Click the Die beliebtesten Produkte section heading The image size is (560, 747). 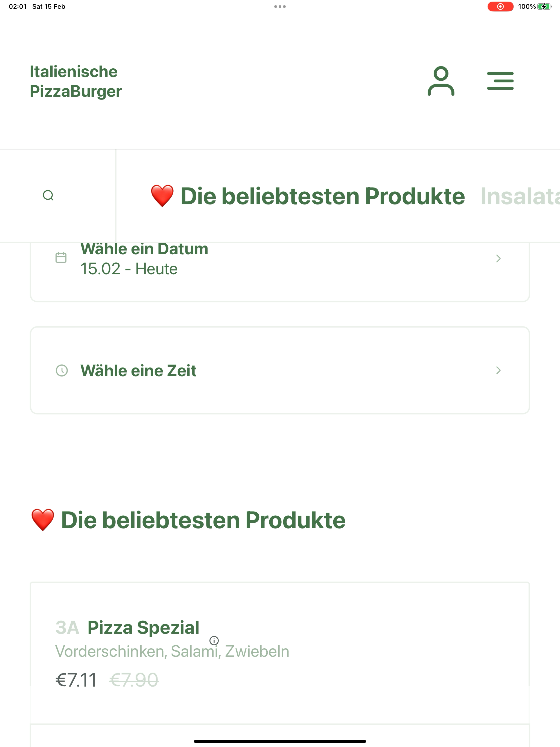point(188,520)
